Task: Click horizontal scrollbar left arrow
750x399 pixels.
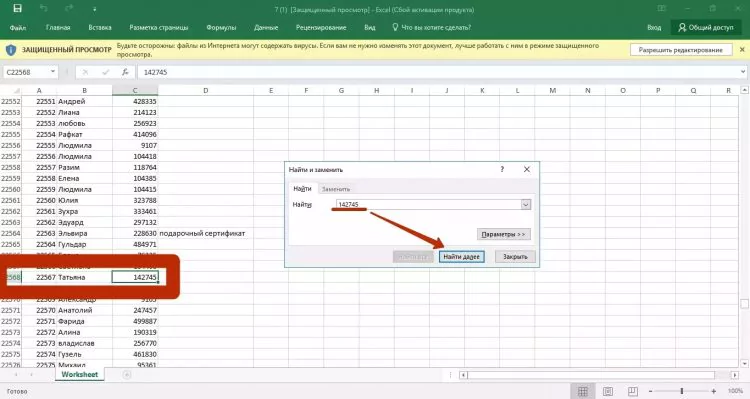Action: tap(463, 375)
